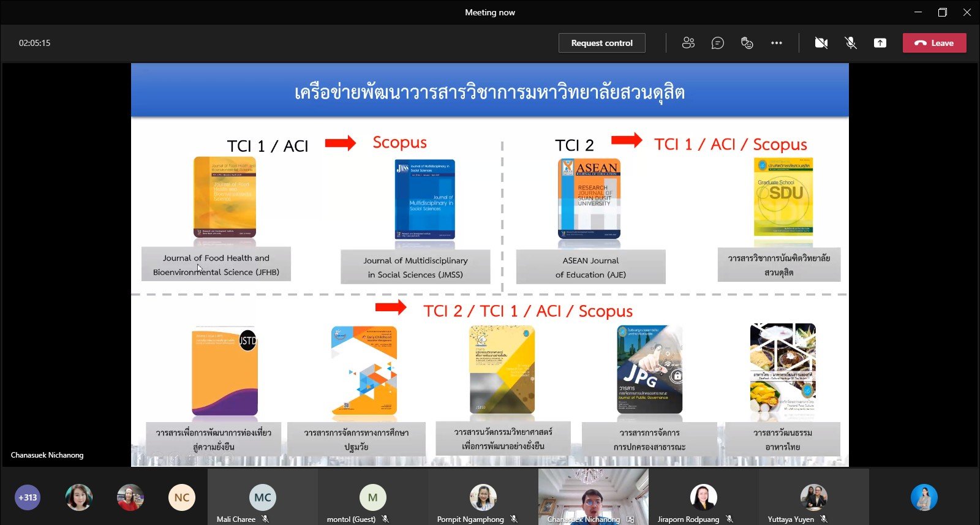Select the NC participant avatar

tap(182, 497)
